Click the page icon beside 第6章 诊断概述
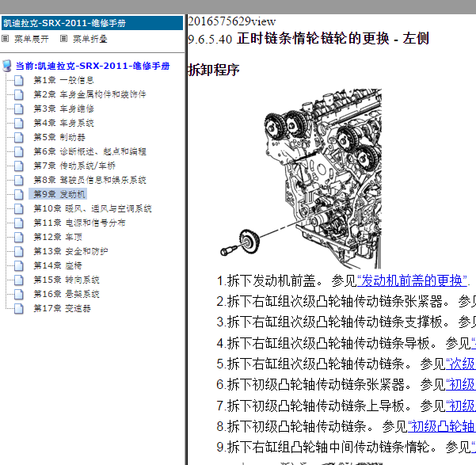This screenshot has width=476, height=465. [18, 152]
